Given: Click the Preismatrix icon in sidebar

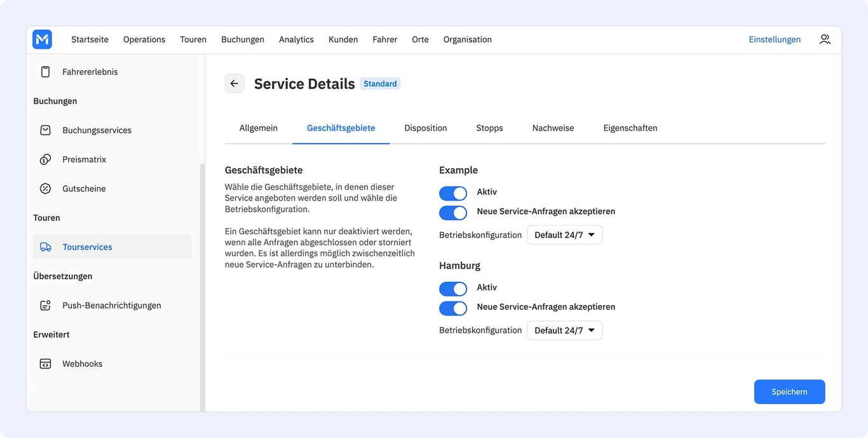Looking at the screenshot, I should 45,159.
